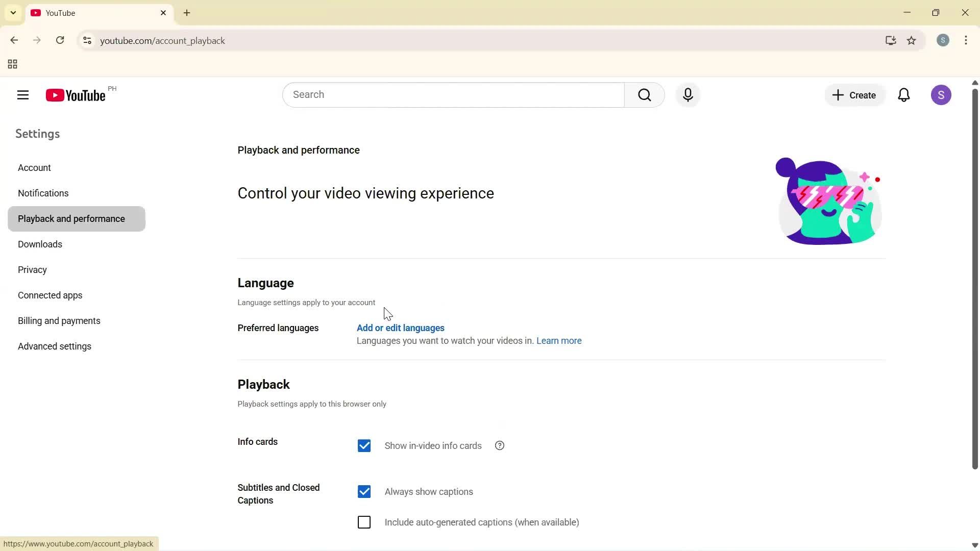Click the help icon beside info cards
The width and height of the screenshot is (980, 551).
click(x=499, y=445)
